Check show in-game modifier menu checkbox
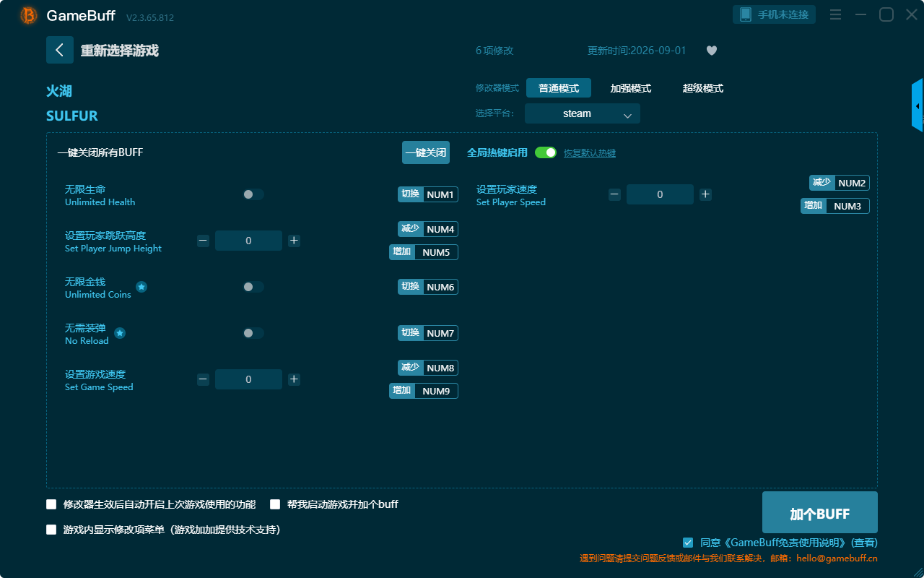Image resolution: width=924 pixels, height=578 pixels. pos(51,530)
